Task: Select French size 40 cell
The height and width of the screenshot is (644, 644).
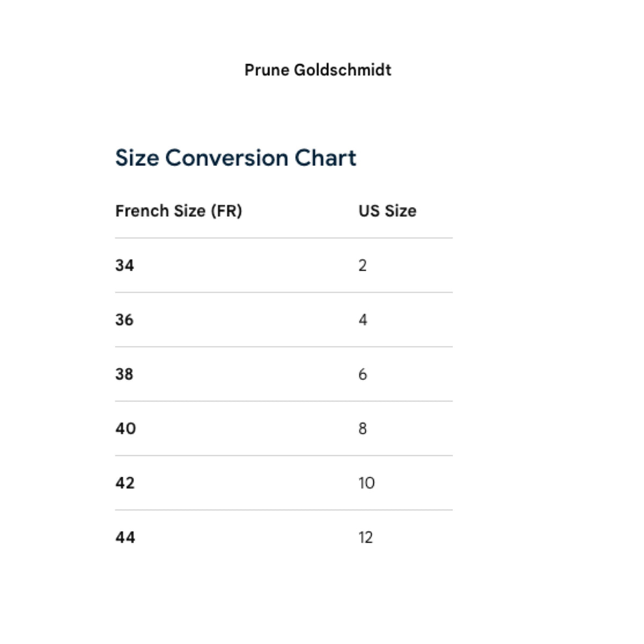Action: pyautogui.click(x=126, y=428)
